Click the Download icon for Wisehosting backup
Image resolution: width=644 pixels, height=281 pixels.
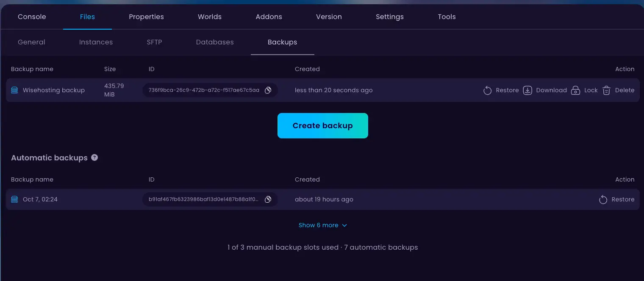527,90
